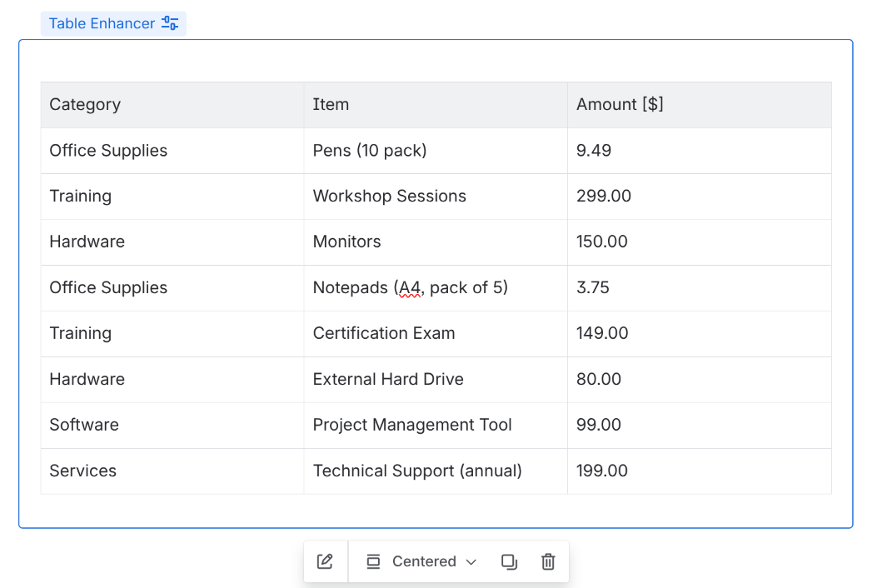The image size is (872, 588).
Task: Click the External Hard Drive cell
Action: pos(388,380)
